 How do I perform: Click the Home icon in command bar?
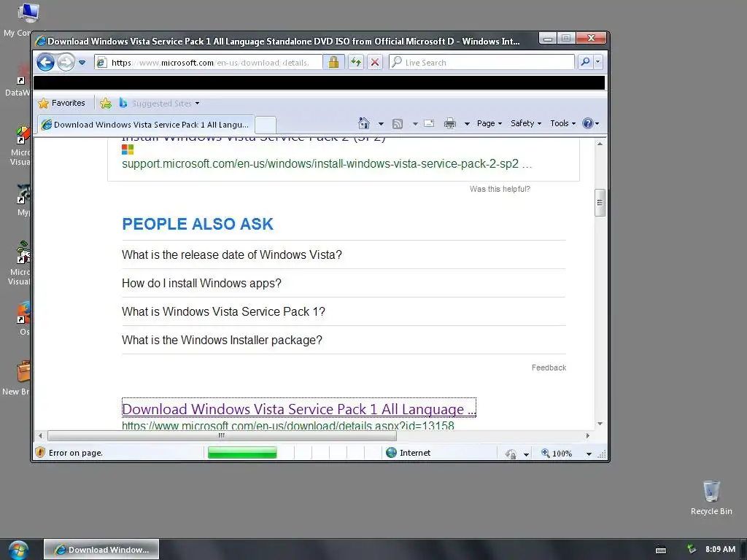pos(363,123)
